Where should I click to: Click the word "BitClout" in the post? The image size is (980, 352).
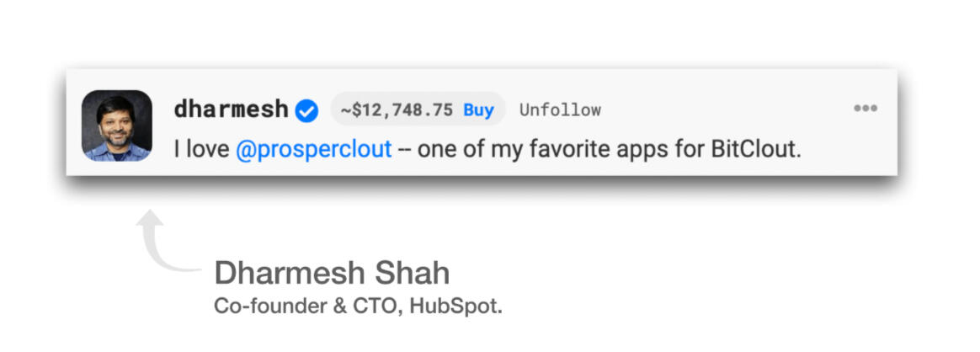click(755, 149)
